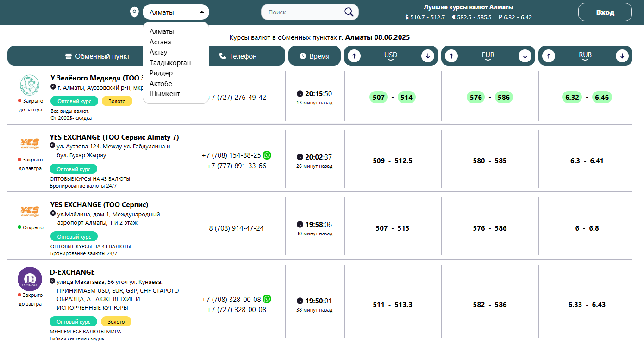
Task: Click the Телефон column header
Action: point(238,56)
